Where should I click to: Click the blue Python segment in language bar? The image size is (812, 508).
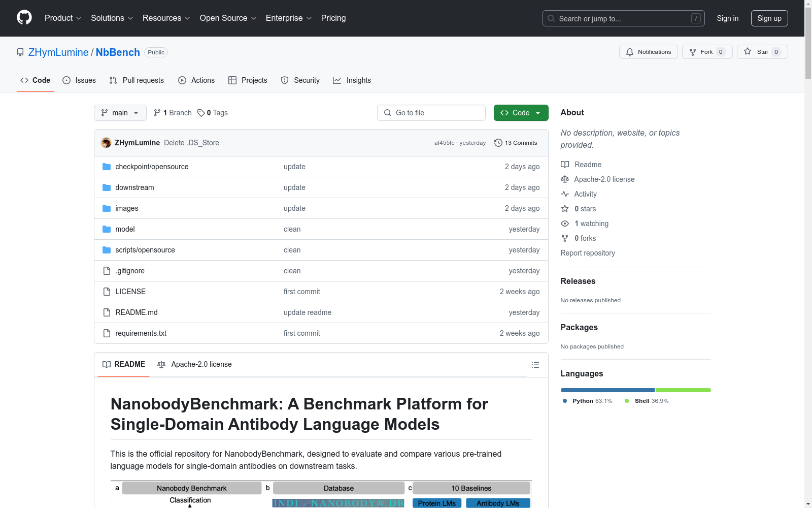pos(607,390)
